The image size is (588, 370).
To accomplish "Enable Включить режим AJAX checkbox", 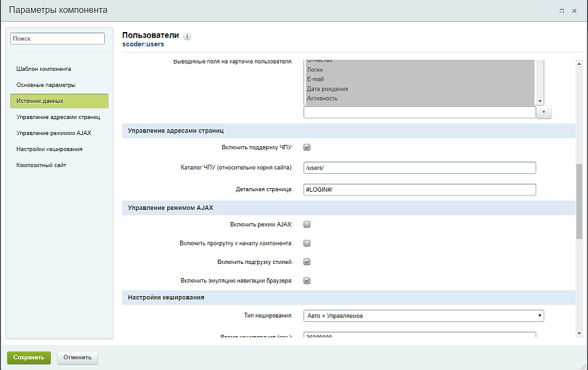I will pyautogui.click(x=307, y=224).
